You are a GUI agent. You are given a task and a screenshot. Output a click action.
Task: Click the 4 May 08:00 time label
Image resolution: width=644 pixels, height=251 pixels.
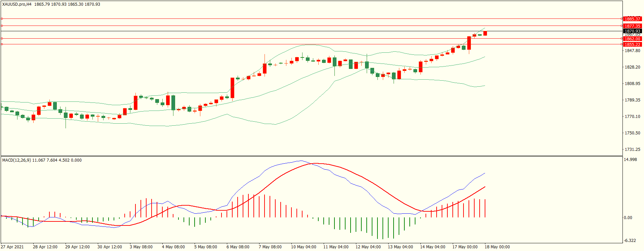173,247
